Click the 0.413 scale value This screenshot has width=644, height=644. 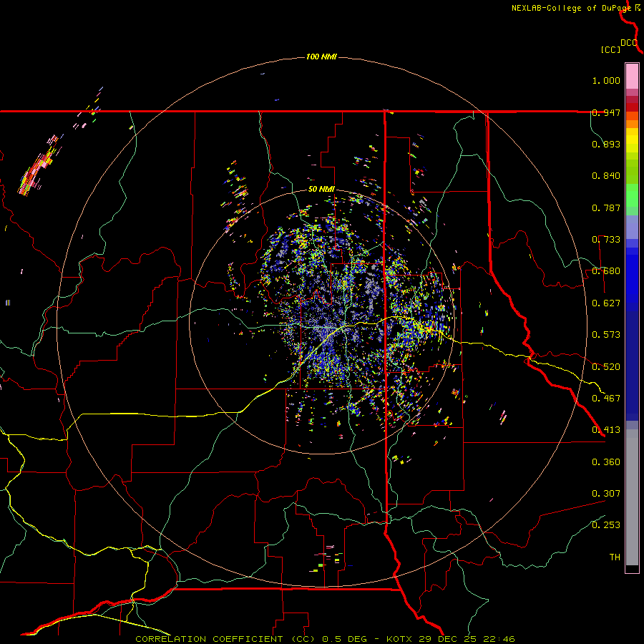606,430
